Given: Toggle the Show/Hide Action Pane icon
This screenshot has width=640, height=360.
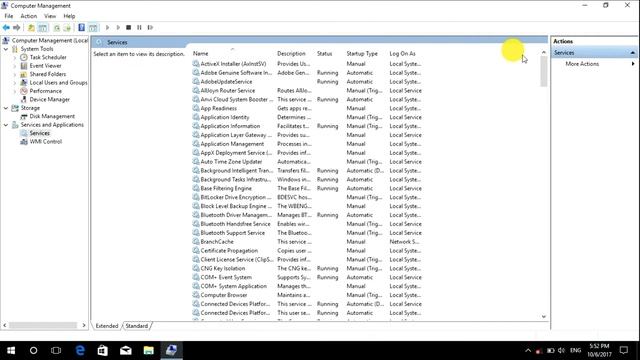Looking at the screenshot, I should coord(93,28).
